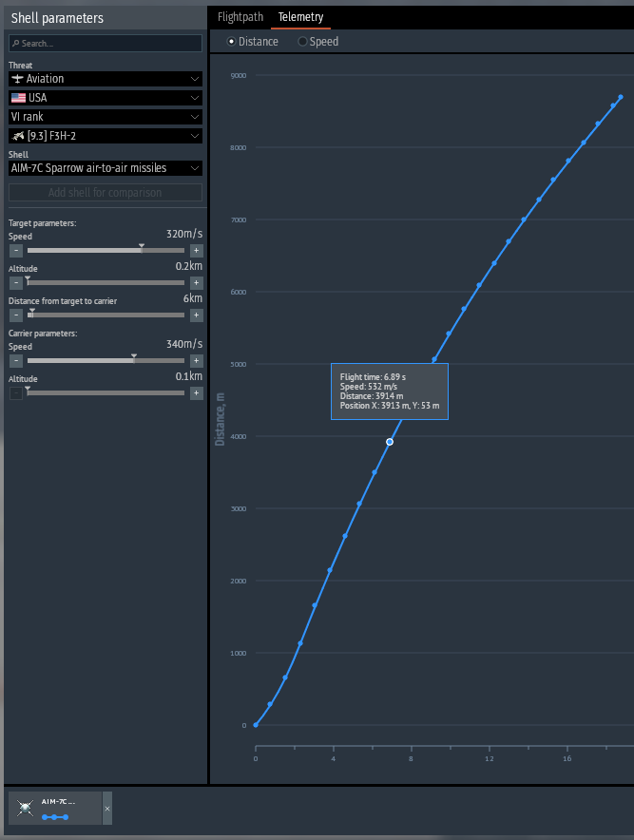
Task: Increase target altitude with plus button
Action: coord(196,282)
